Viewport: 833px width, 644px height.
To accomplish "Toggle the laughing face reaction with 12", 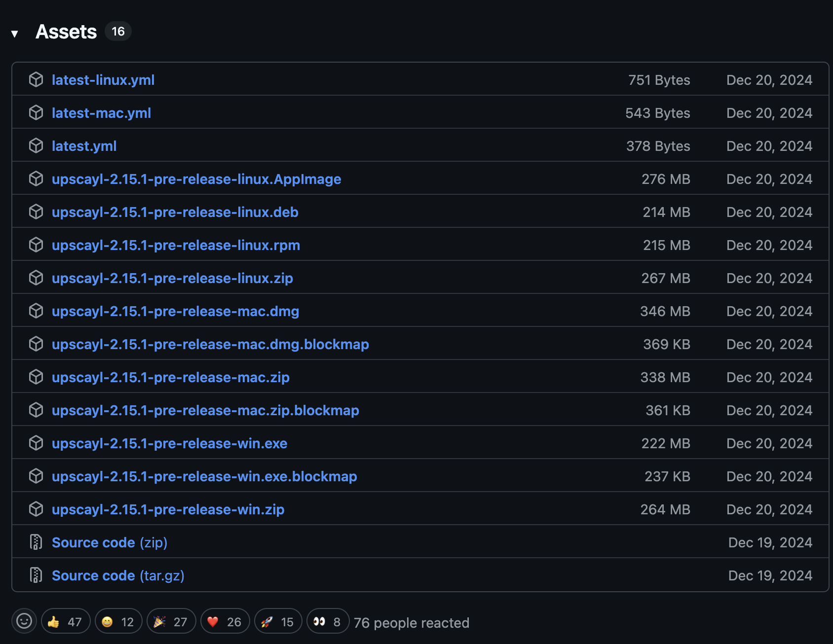I will [118, 621].
